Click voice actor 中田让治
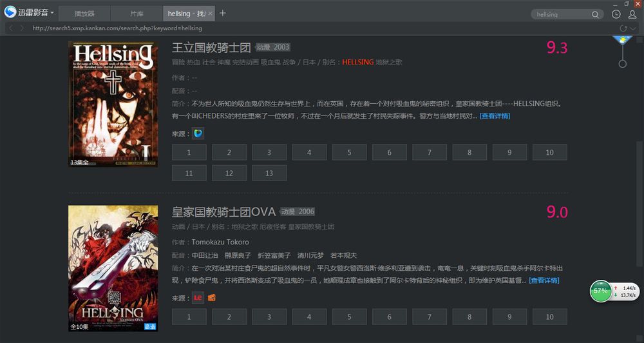644x343 pixels. tap(205, 255)
